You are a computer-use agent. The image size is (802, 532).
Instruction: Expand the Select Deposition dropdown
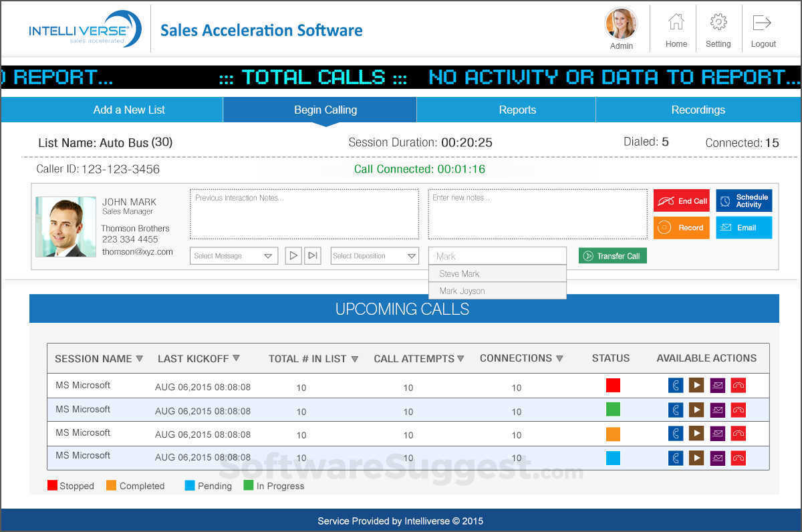(374, 256)
